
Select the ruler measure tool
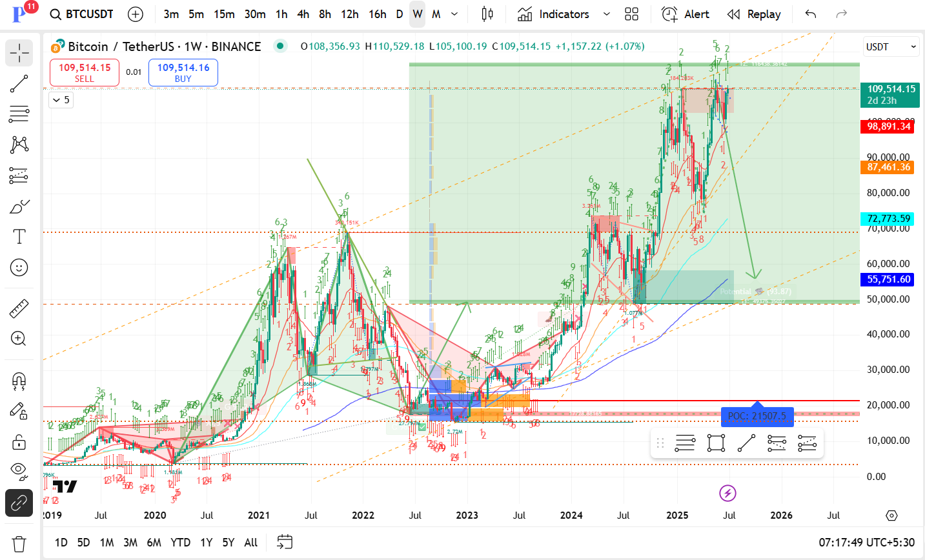point(19,308)
